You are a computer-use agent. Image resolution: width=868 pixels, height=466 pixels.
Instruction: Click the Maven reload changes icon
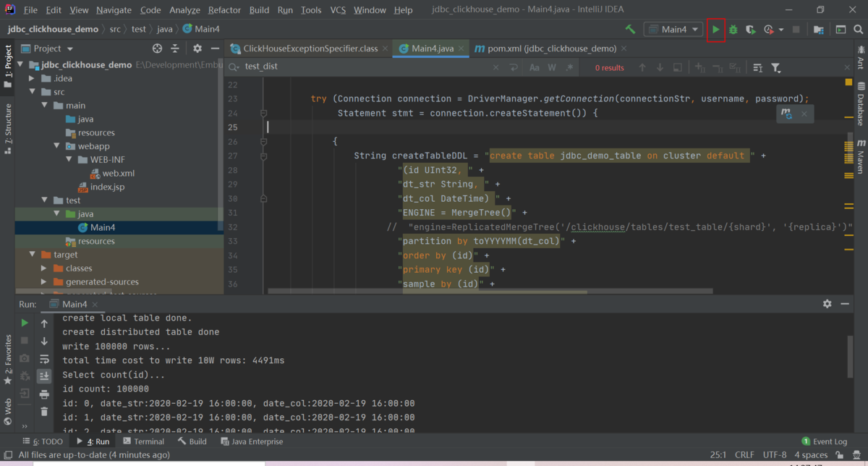(x=787, y=114)
